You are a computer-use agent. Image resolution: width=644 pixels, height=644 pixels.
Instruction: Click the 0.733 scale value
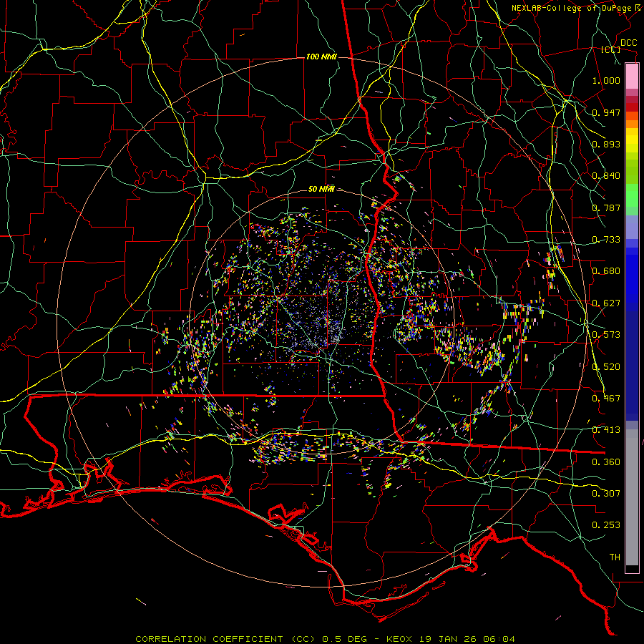click(x=606, y=240)
